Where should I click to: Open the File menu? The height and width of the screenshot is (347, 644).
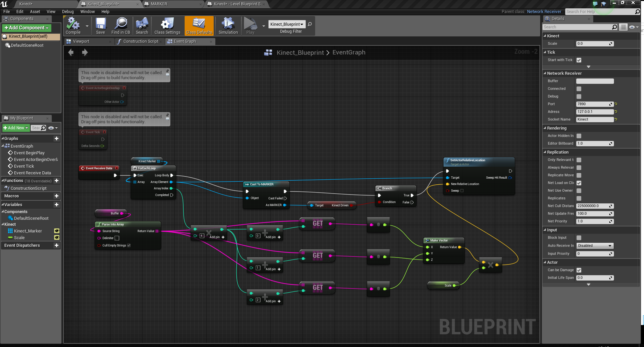pyautogui.click(x=6, y=12)
